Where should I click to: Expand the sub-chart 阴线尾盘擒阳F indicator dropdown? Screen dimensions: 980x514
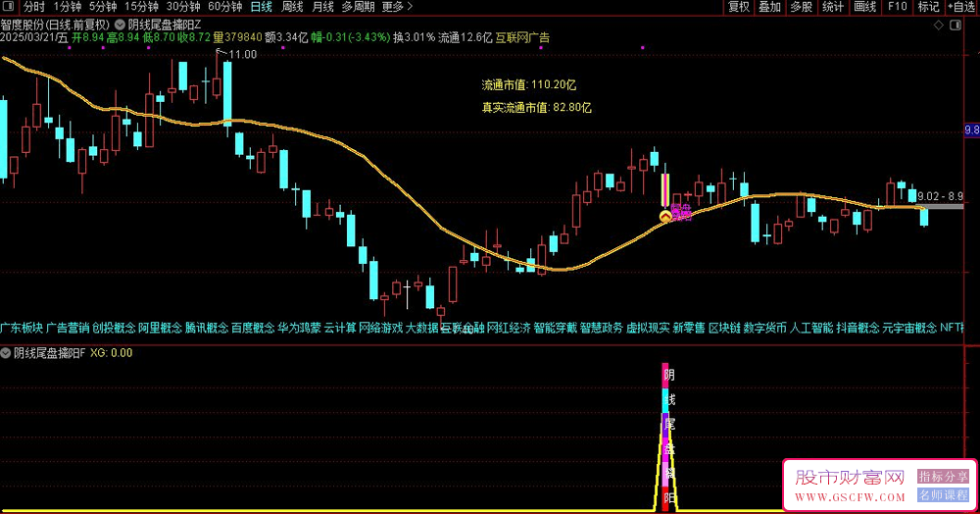pyautogui.click(x=6, y=353)
